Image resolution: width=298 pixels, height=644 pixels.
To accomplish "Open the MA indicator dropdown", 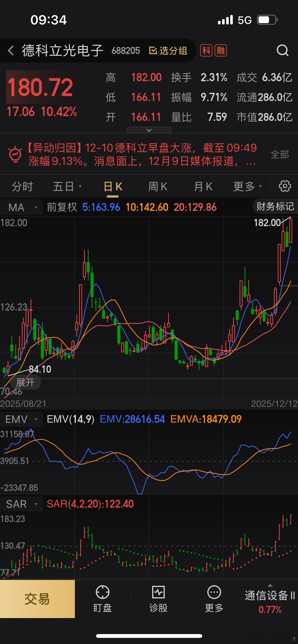I will pyautogui.click(x=21, y=207).
